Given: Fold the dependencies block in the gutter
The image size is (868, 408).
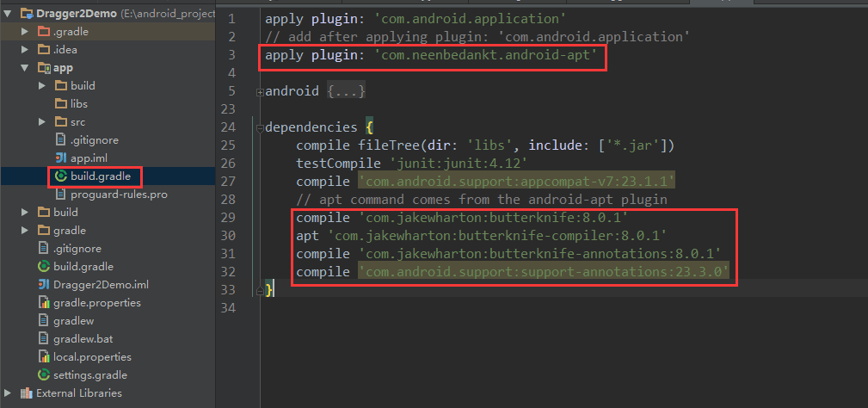Looking at the screenshot, I should tap(259, 127).
